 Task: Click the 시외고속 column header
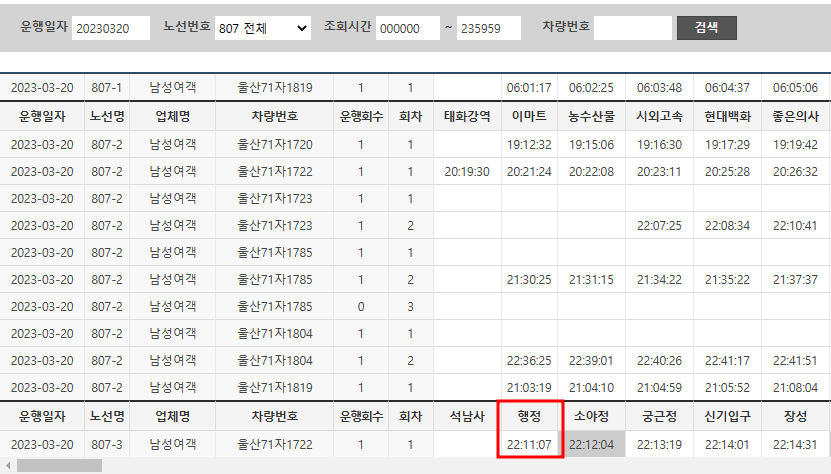[x=659, y=116]
